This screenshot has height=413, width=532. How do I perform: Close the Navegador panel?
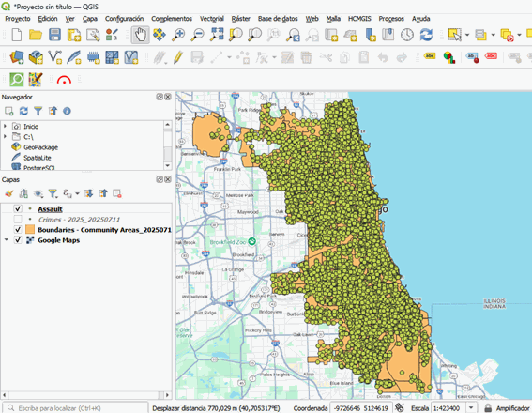click(168, 97)
